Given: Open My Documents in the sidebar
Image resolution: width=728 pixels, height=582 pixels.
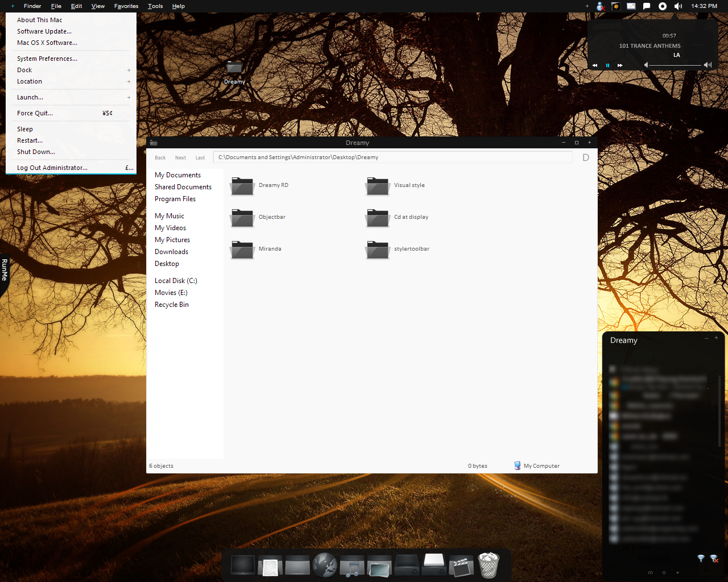Looking at the screenshot, I should coord(177,175).
